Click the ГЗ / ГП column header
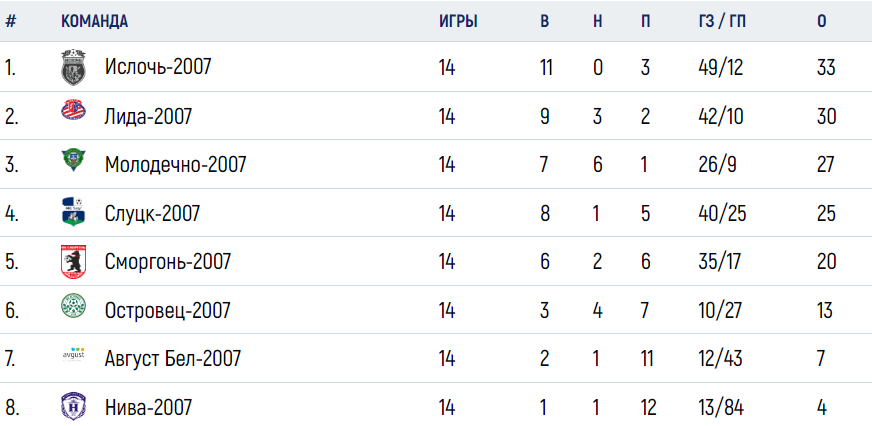The image size is (872, 426). pos(722,22)
